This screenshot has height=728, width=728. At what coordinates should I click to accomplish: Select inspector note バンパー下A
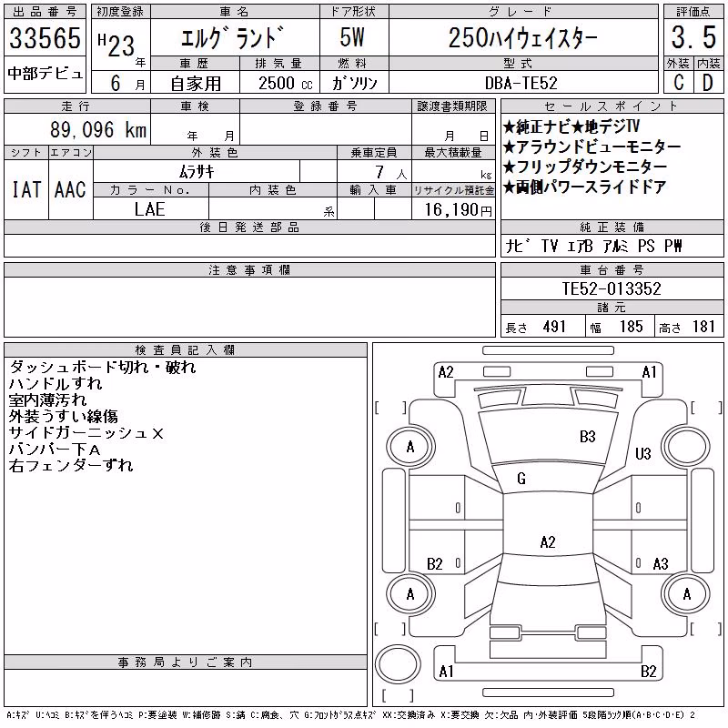(55, 450)
